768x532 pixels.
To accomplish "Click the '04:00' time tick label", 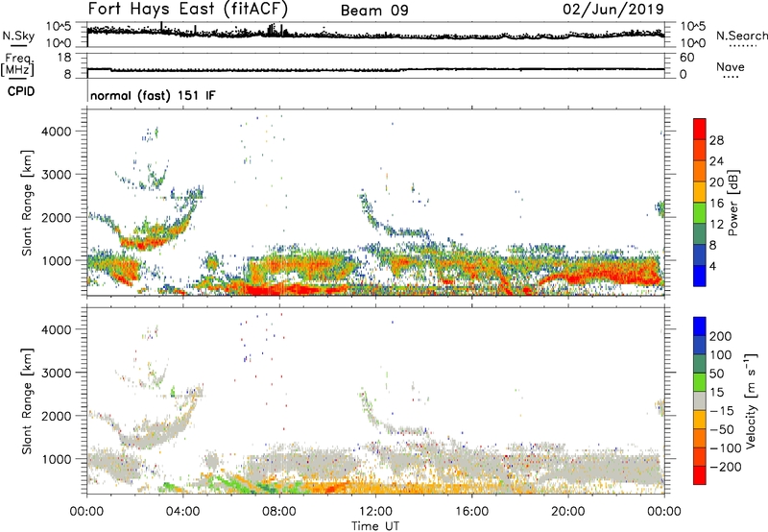I will [182, 512].
